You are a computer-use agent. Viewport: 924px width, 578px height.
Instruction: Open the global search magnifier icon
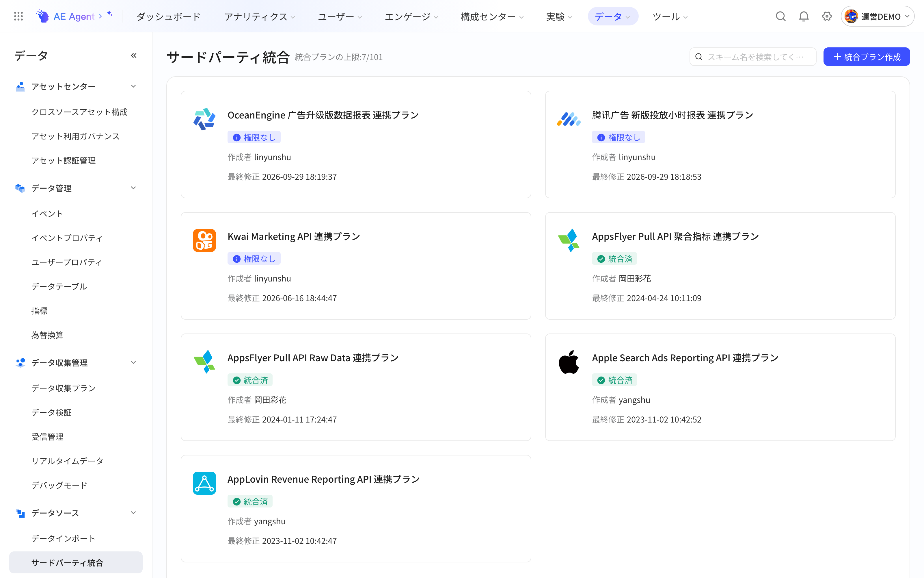click(x=780, y=16)
